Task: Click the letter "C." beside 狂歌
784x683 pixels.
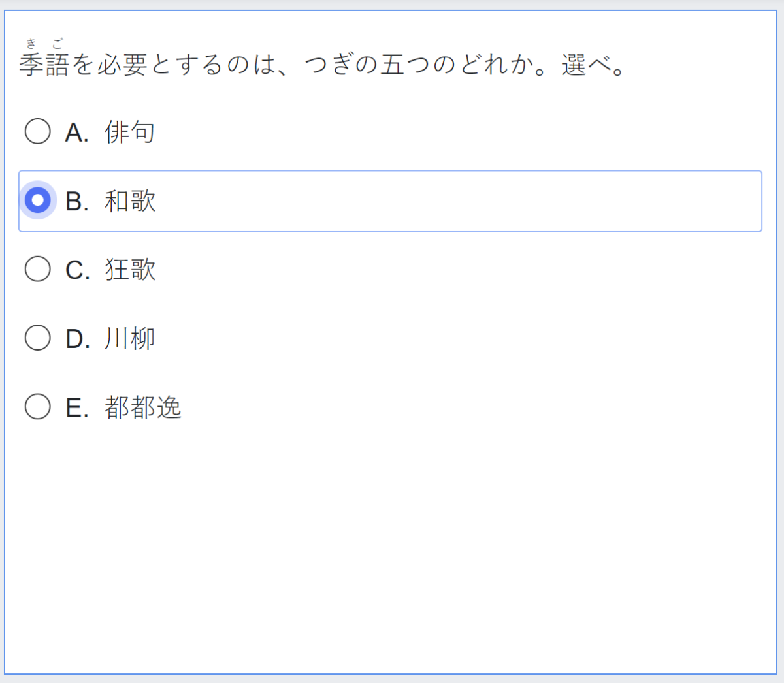Action: 77,270
